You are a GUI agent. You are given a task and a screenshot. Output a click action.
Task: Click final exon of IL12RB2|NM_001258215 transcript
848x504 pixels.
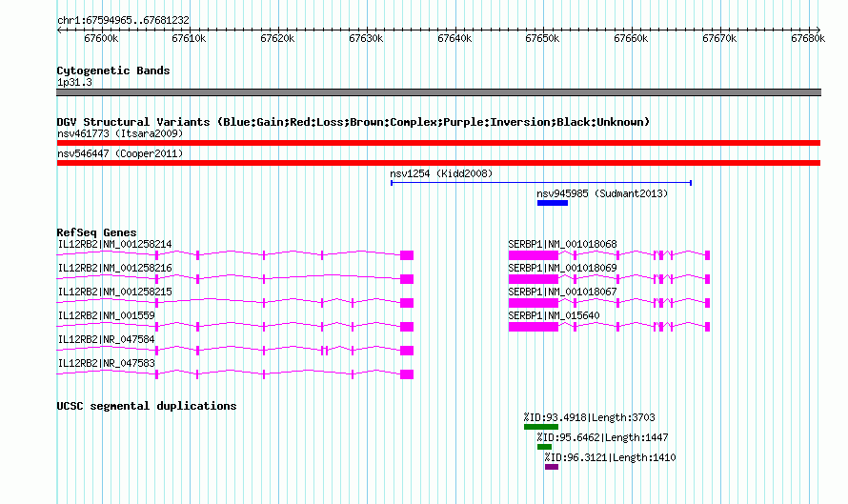coord(407,303)
